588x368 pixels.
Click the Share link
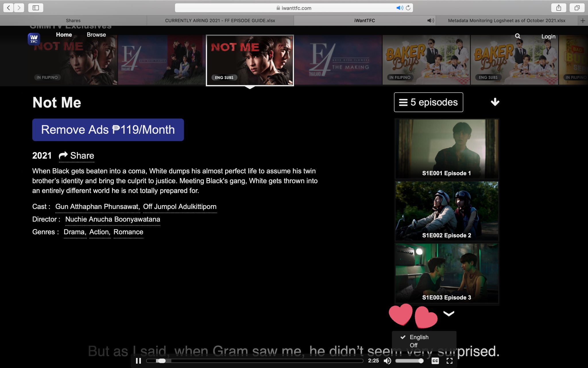[x=76, y=156]
